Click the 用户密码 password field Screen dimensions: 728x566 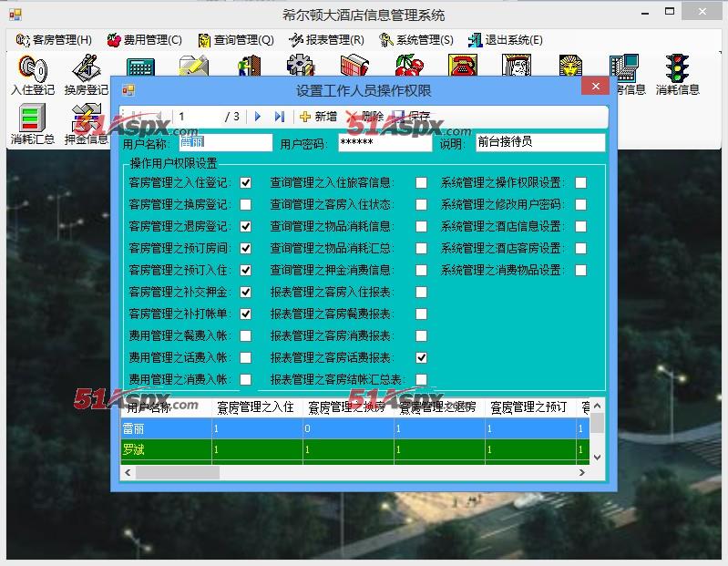click(x=385, y=142)
